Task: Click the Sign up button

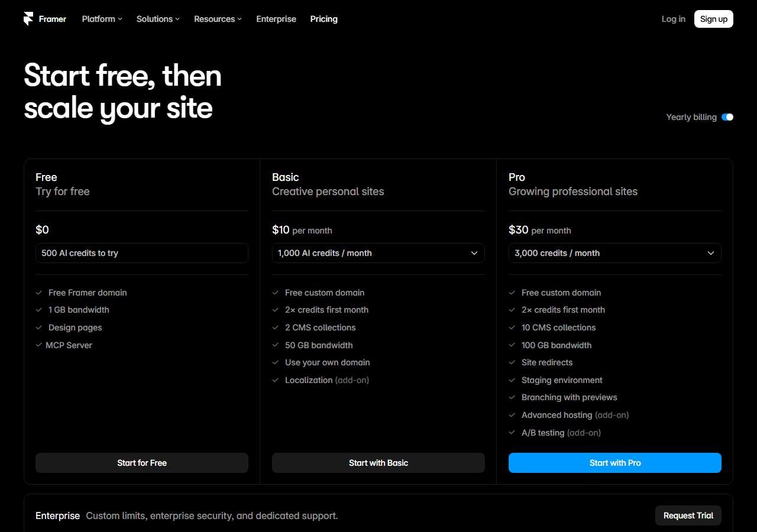Action: click(x=714, y=19)
